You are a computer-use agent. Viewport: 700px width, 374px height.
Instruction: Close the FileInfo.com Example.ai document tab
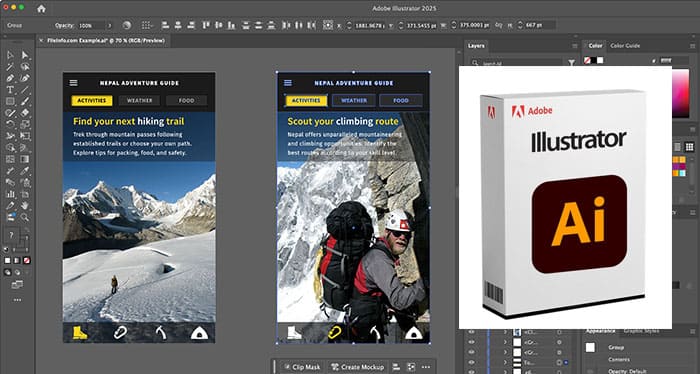coord(41,41)
